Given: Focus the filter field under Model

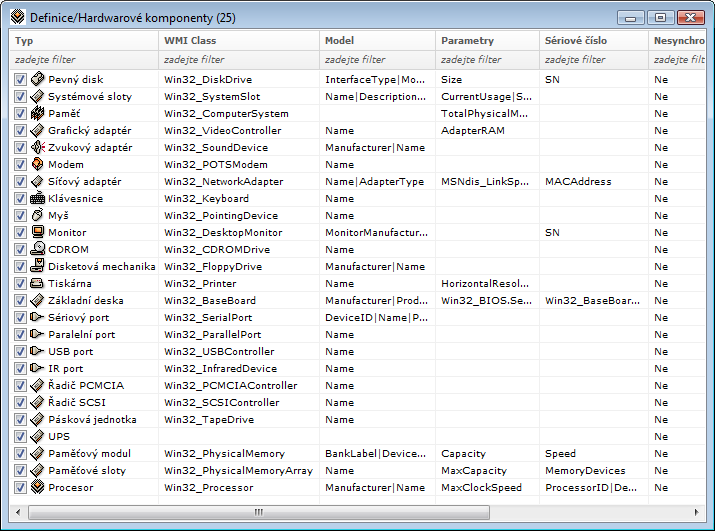Looking at the screenshot, I should (x=378, y=60).
